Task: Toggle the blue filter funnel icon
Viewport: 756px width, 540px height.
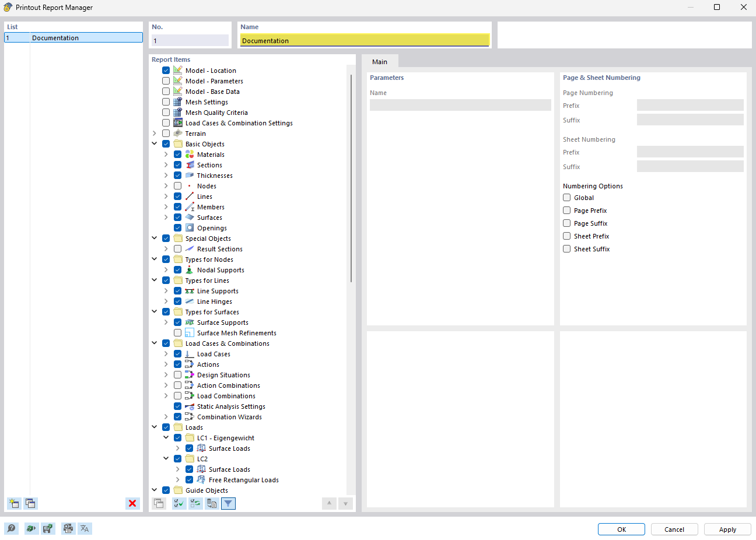Action: 228,503
